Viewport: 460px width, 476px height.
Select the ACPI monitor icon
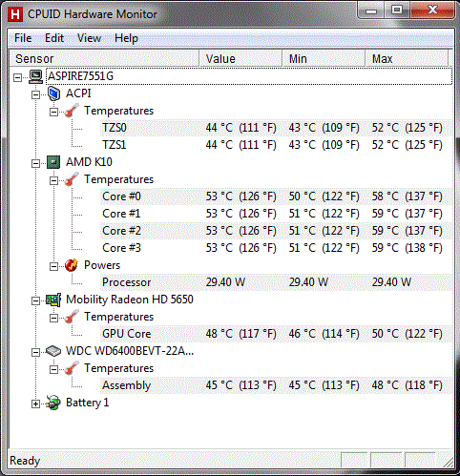tap(53, 93)
